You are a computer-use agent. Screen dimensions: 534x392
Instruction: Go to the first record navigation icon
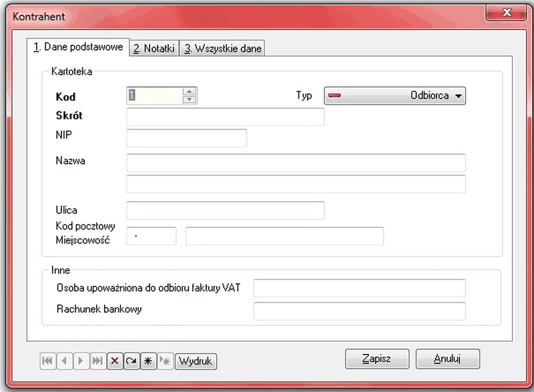[x=47, y=361]
